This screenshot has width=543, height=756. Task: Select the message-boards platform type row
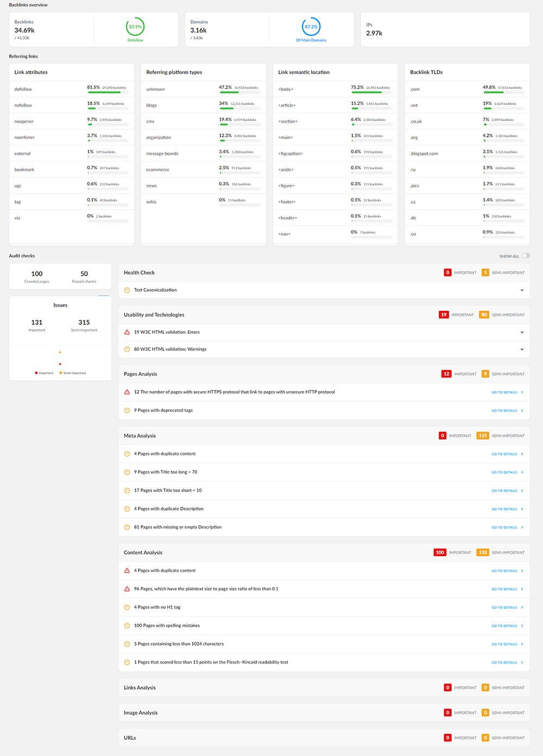click(204, 153)
